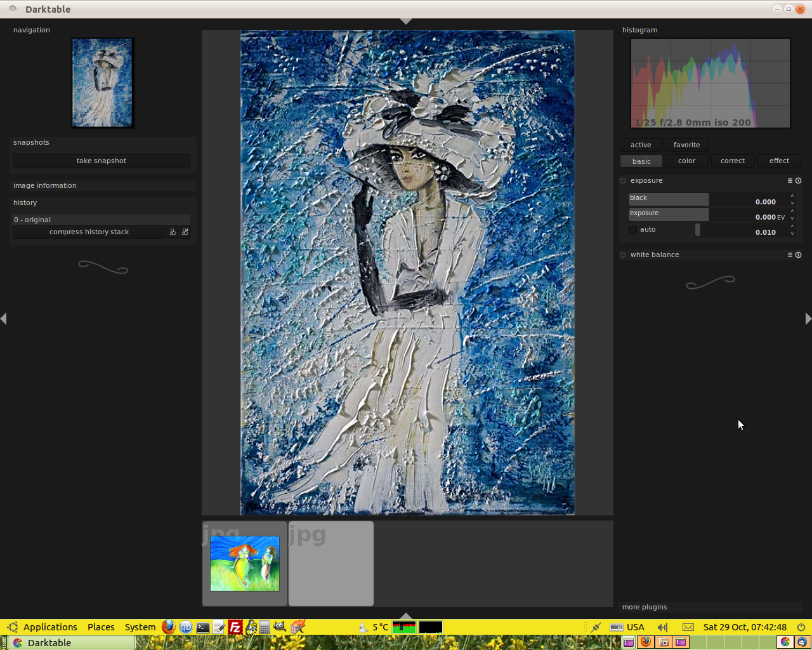Click the create style from history icon
The height and width of the screenshot is (650, 812).
[x=173, y=232]
